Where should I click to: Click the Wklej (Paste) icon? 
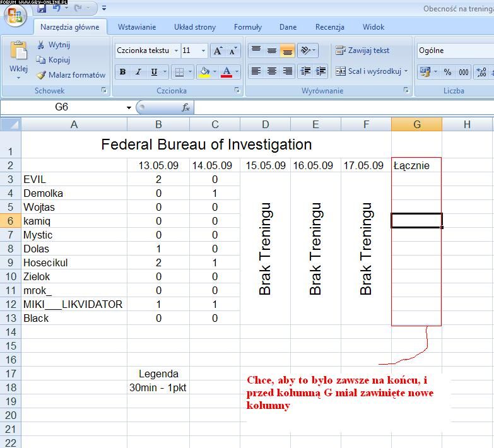click(x=18, y=53)
